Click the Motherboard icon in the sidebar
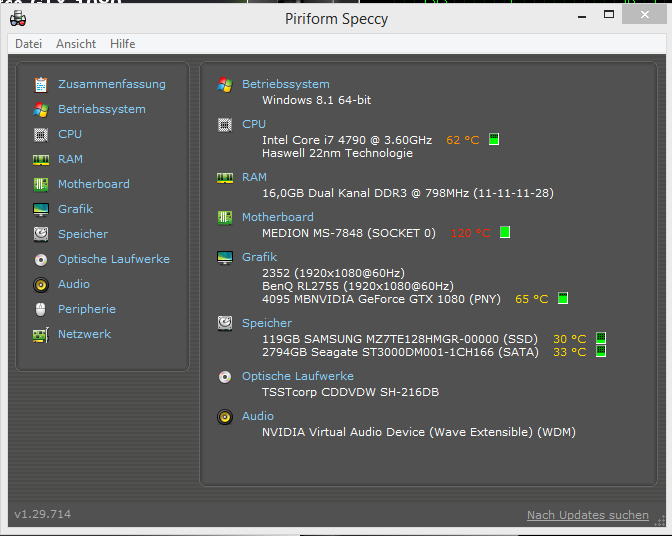The height and width of the screenshot is (536, 672). (41, 185)
